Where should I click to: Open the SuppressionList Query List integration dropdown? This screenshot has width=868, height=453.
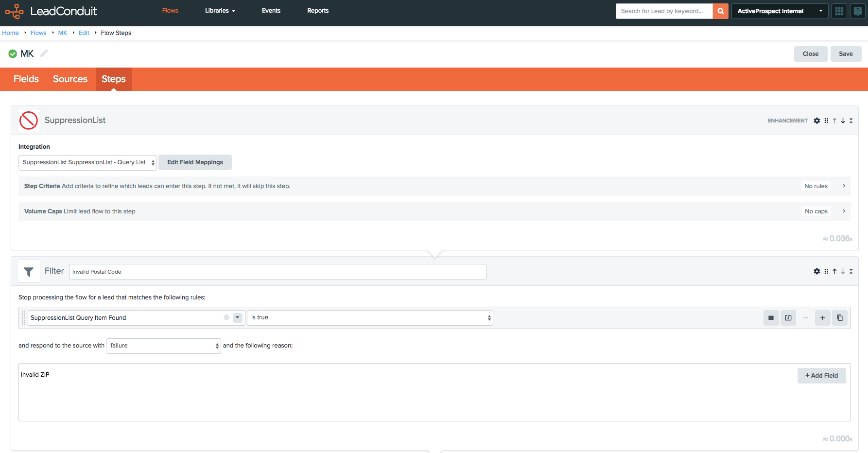(x=87, y=162)
